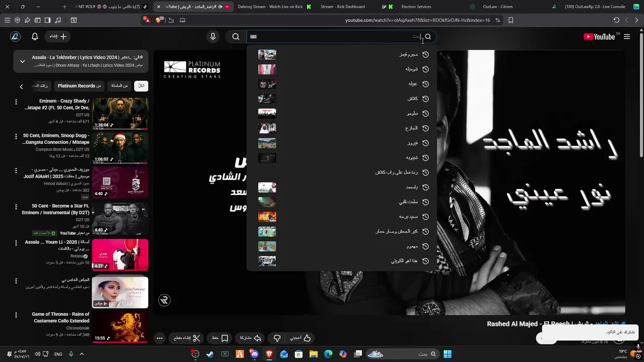Collapse the playlist panel chevron
This screenshot has height=362, width=644.
point(22,61)
